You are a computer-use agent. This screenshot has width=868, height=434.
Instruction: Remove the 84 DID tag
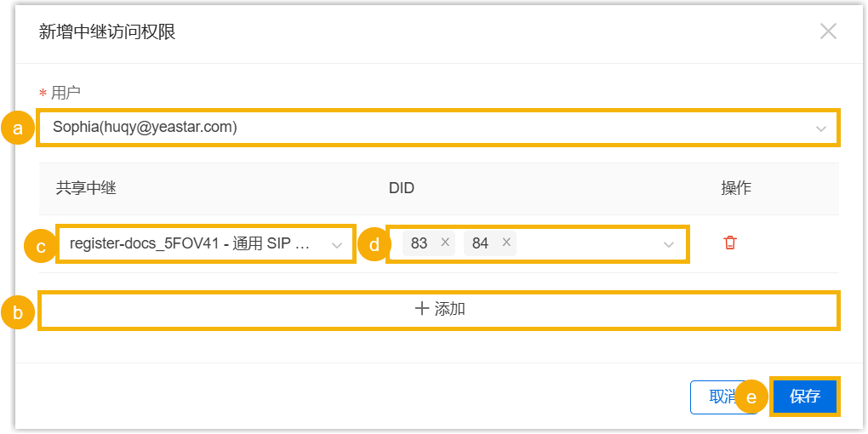[506, 243]
